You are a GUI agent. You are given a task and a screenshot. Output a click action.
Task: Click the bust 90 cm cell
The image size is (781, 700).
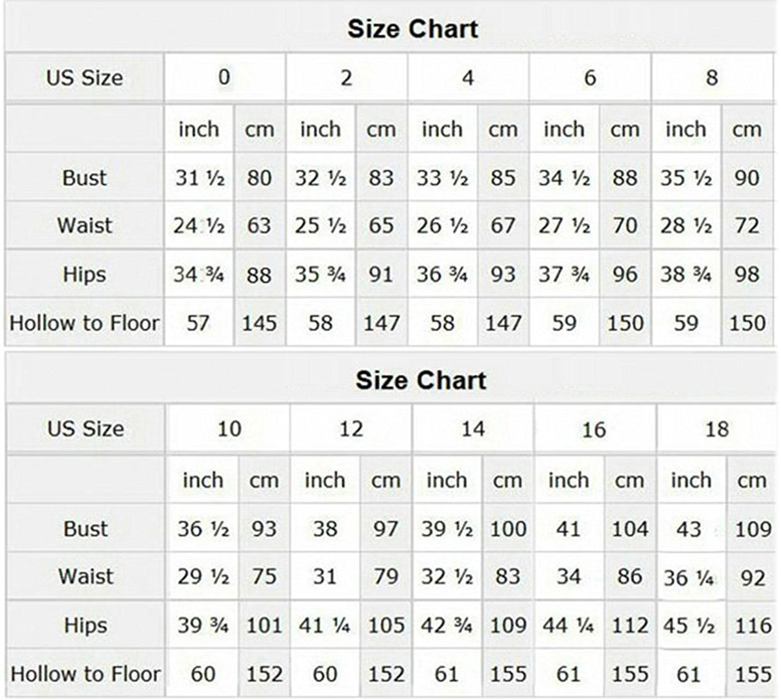pyautogui.click(x=747, y=178)
